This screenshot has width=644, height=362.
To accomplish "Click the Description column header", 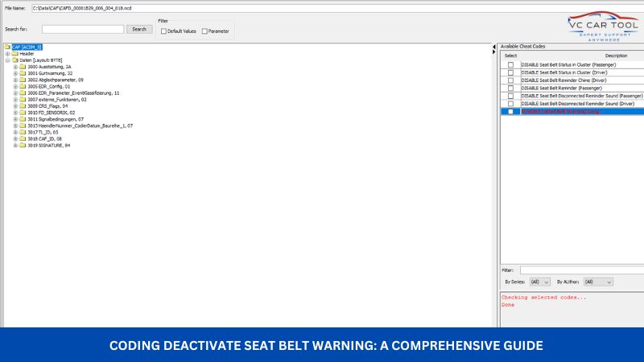I will (616, 56).
